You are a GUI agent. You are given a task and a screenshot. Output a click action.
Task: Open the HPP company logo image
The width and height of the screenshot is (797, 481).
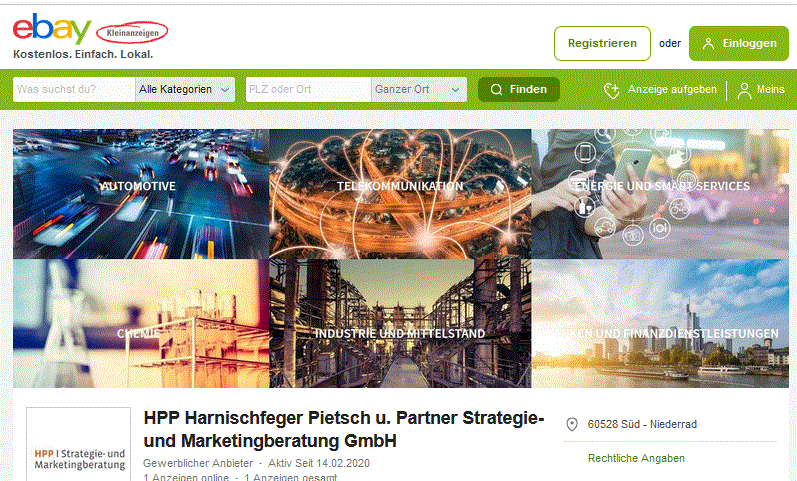pyautogui.click(x=79, y=444)
